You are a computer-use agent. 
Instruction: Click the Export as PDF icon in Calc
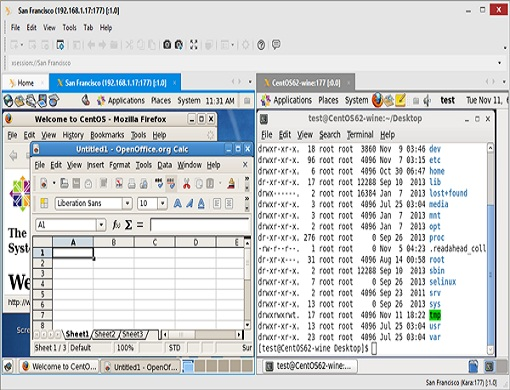(119, 183)
